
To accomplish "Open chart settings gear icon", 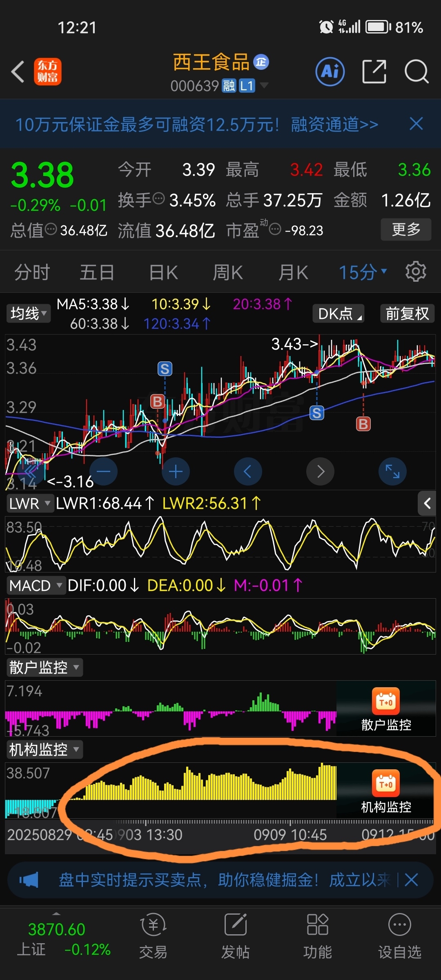I will [416, 272].
